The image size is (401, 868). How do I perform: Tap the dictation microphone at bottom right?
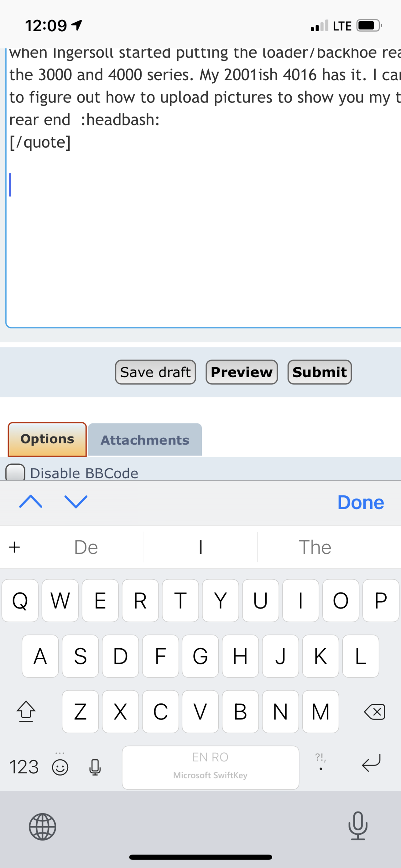coord(357,826)
